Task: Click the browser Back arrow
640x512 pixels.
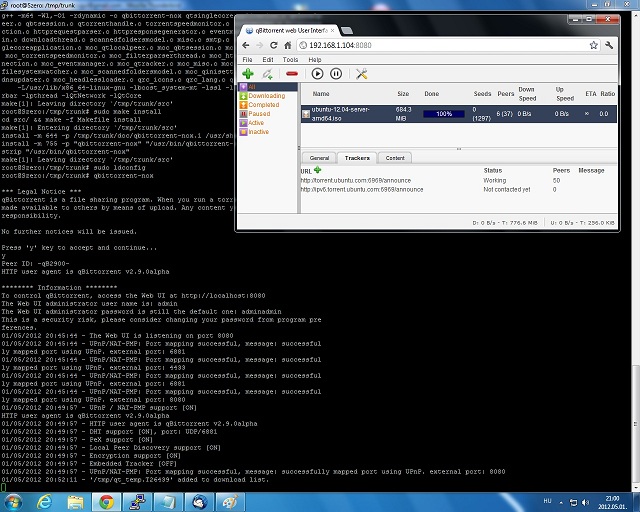Action: click(x=246, y=45)
